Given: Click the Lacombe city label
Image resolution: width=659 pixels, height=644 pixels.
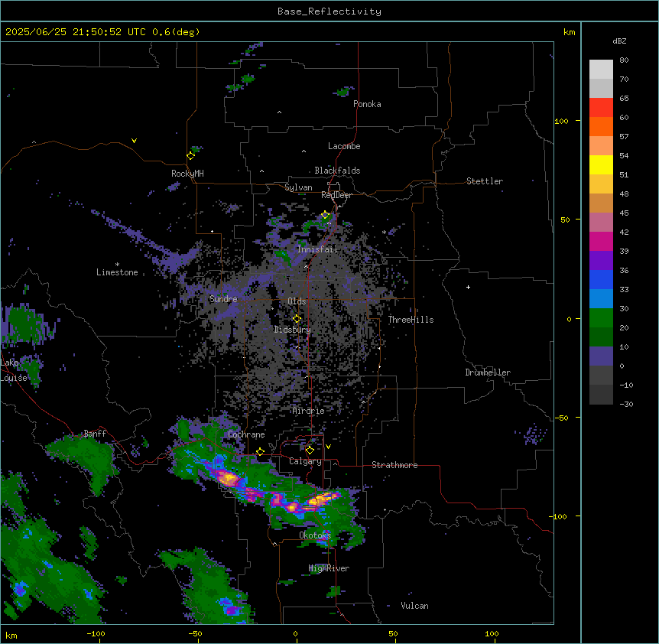Looking at the screenshot, I should coord(344,146).
